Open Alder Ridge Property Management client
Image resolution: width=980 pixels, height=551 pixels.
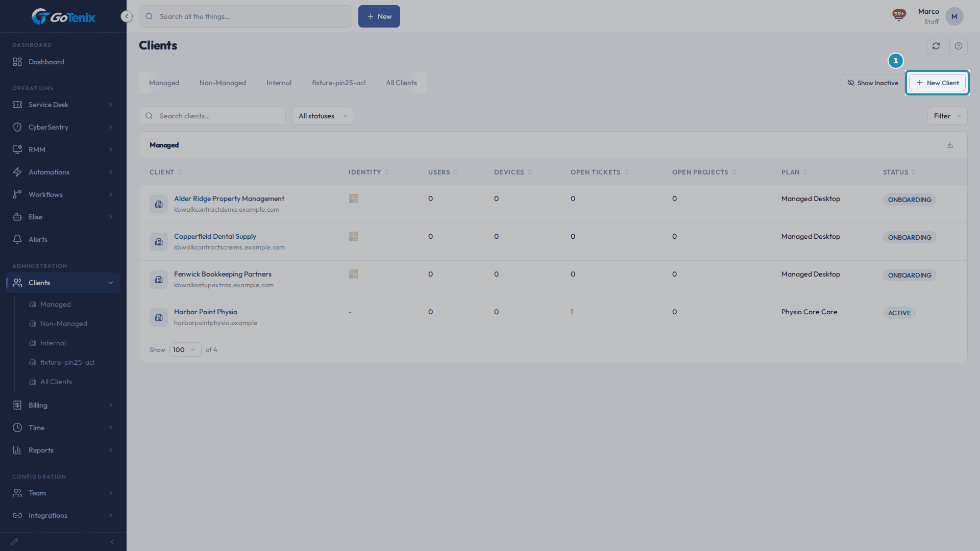click(x=229, y=198)
